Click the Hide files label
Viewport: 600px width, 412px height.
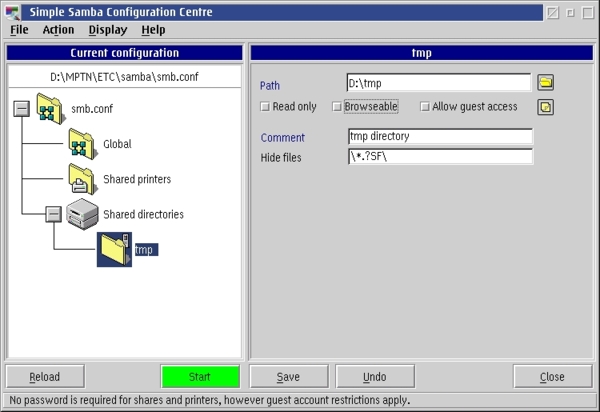coord(281,158)
